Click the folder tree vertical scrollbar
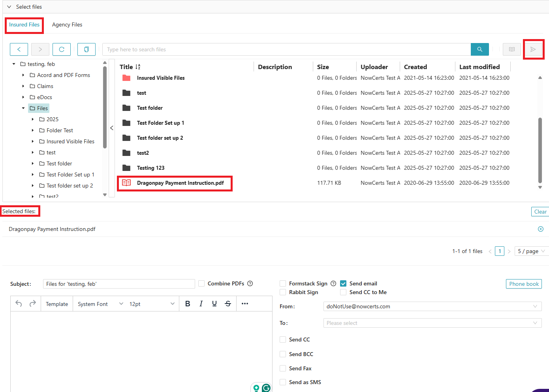Screen dimensions: 549x392 coord(105,107)
